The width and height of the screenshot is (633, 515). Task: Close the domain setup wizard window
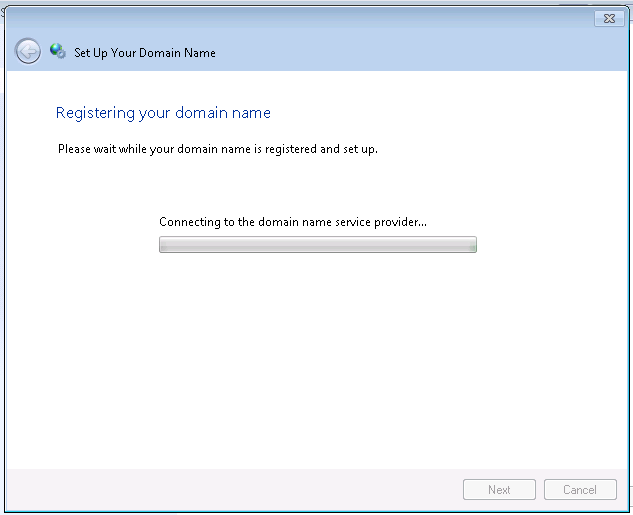(608, 19)
